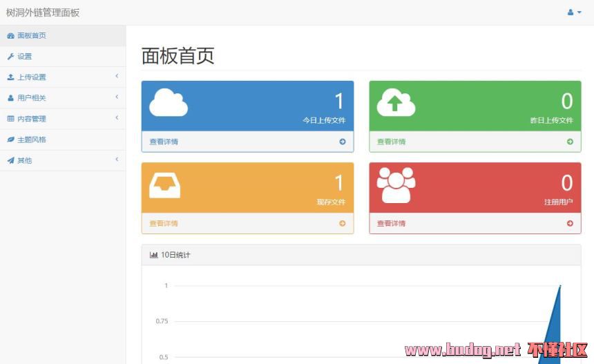Screen dimensions: 594x364
Task: Open the 用户相关 sidebar menu
Action: point(63,98)
